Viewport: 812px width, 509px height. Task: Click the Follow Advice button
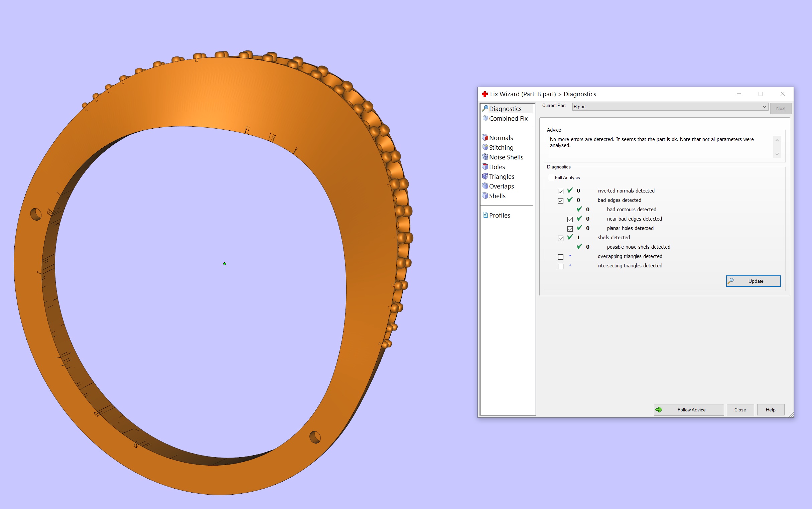pos(688,410)
